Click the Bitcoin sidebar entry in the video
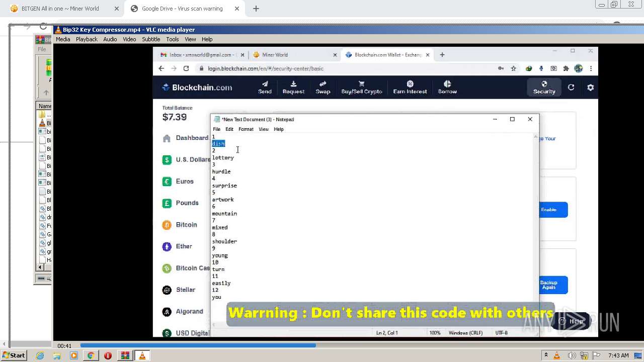This screenshot has height=362, width=644. pos(180,225)
